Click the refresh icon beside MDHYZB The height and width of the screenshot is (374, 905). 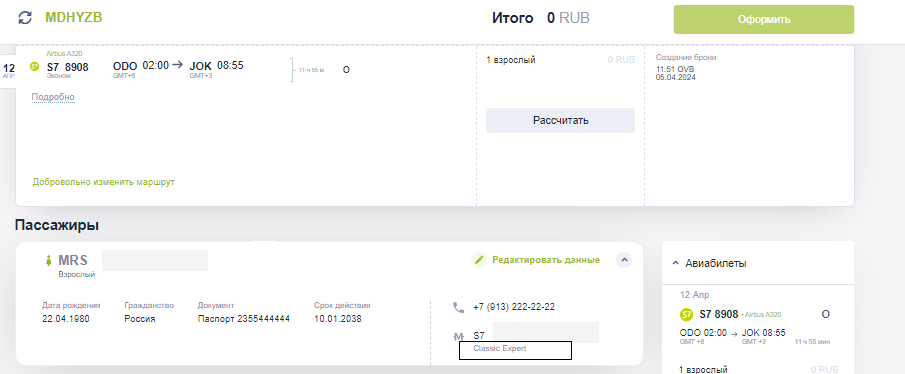pyautogui.click(x=25, y=18)
